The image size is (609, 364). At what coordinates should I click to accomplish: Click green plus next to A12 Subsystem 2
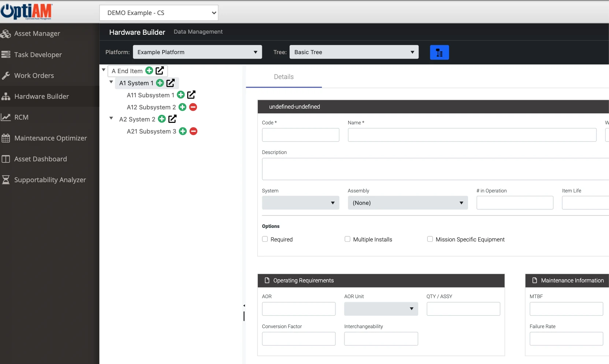183,107
